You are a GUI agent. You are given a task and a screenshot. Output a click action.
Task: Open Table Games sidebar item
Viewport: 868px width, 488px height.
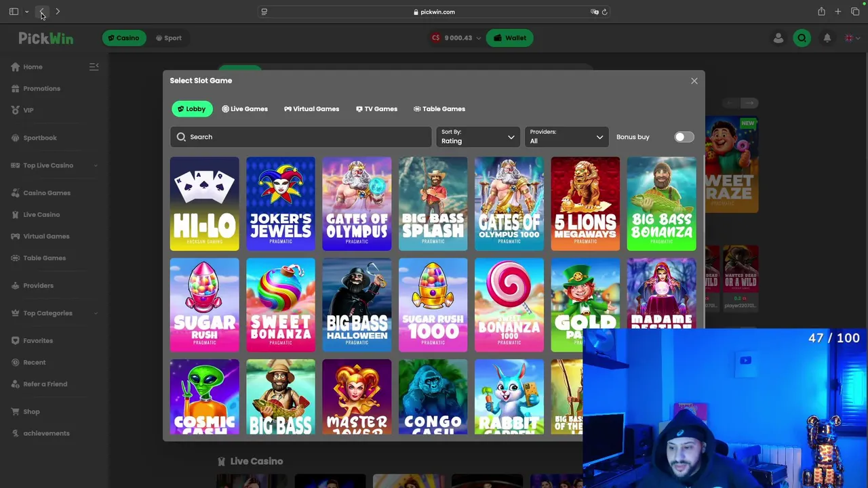(x=39, y=258)
